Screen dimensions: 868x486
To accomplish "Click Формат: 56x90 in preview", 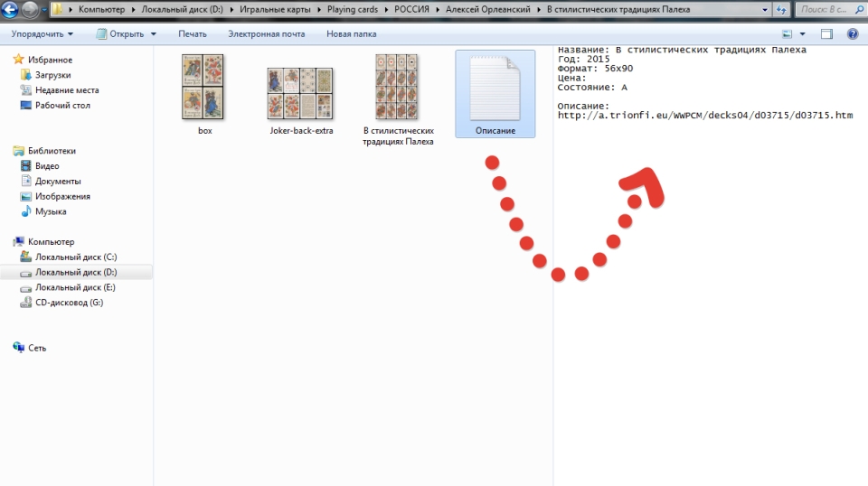I will (x=595, y=69).
